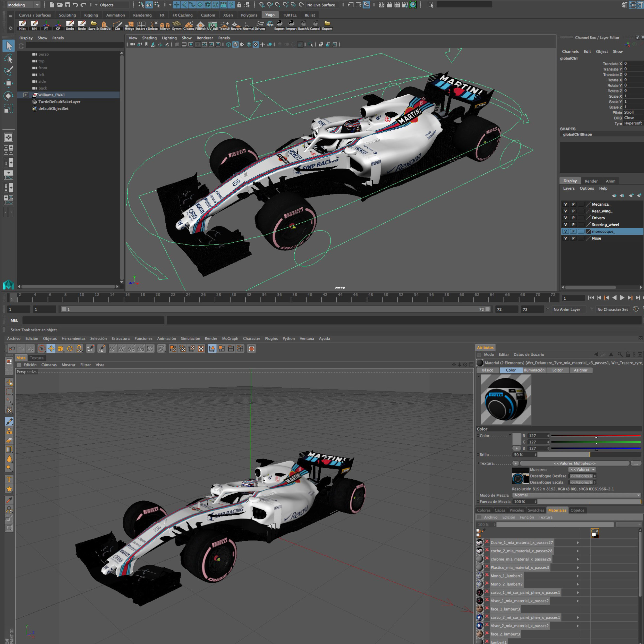Click the Extrude shelf icon in Maya

105,25
